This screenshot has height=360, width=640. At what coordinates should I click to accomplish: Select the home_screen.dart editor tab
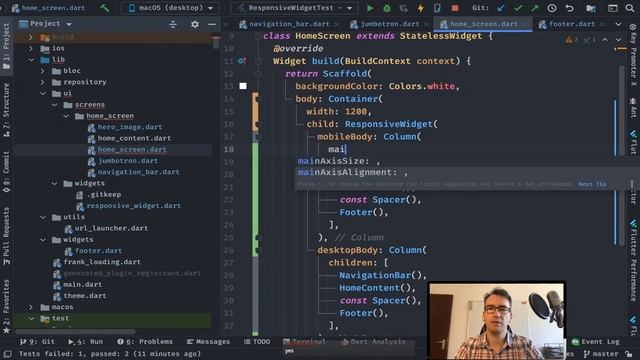tap(484, 24)
